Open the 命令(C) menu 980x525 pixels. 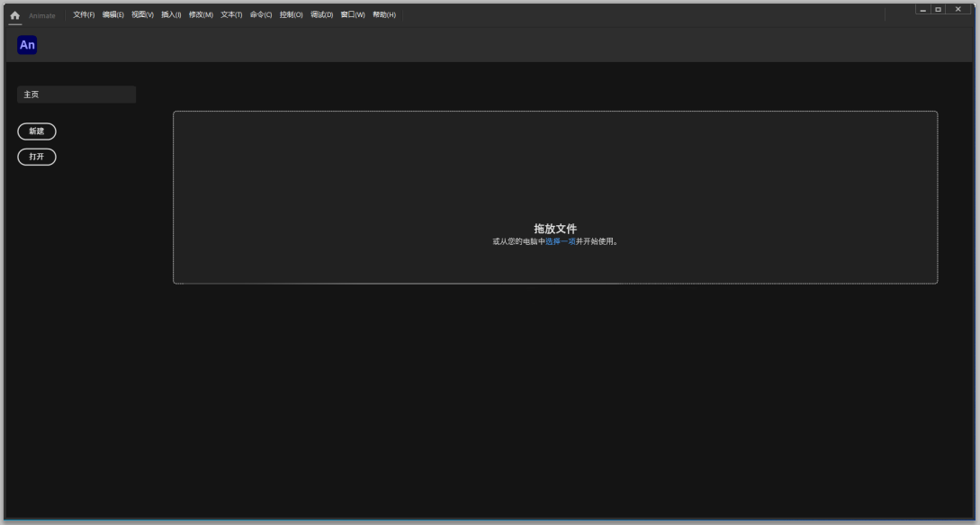click(261, 15)
